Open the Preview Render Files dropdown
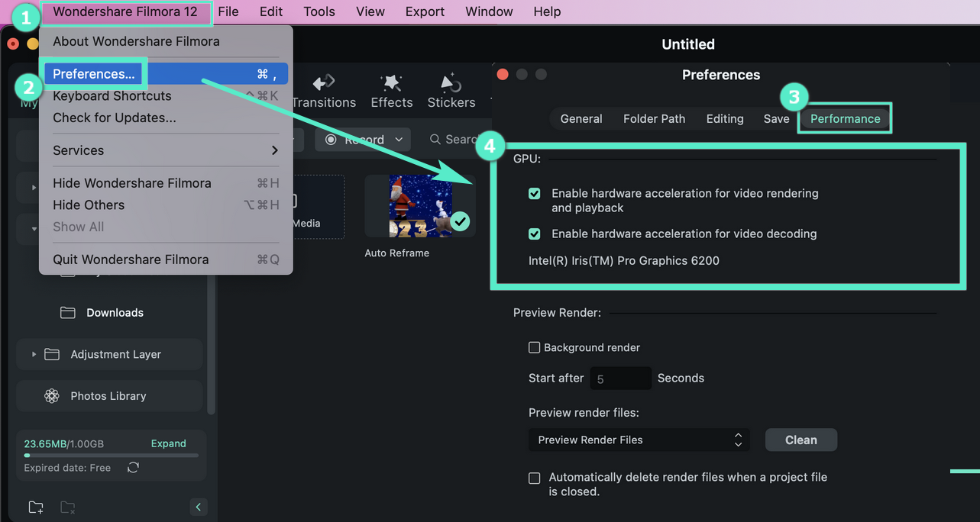This screenshot has width=980, height=522. tap(639, 440)
